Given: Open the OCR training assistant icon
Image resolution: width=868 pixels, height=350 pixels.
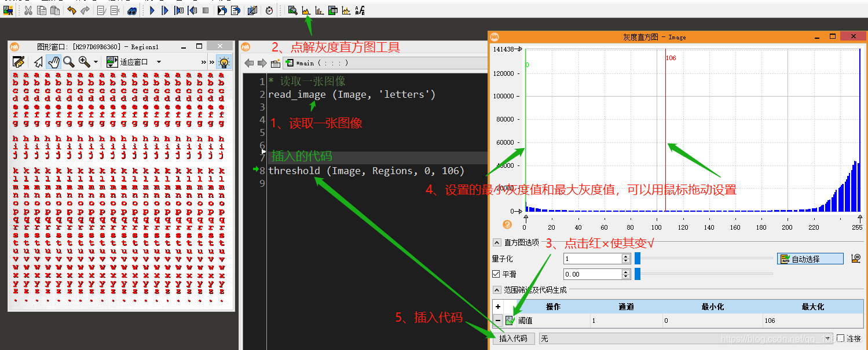Looking at the screenshot, I should click(360, 10).
